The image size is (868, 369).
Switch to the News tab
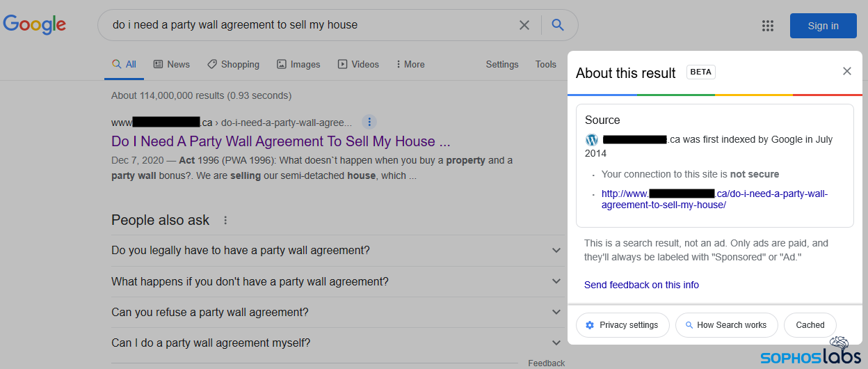[171, 64]
